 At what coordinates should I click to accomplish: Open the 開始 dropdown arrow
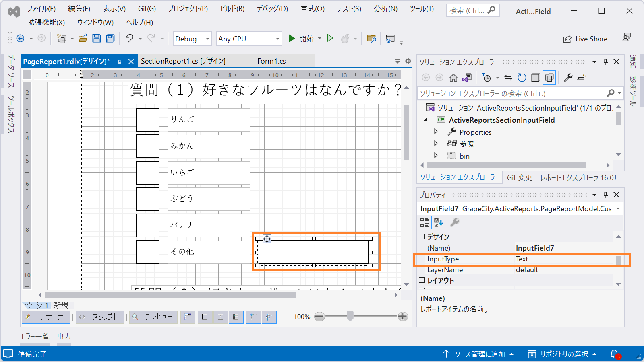[319, 39]
